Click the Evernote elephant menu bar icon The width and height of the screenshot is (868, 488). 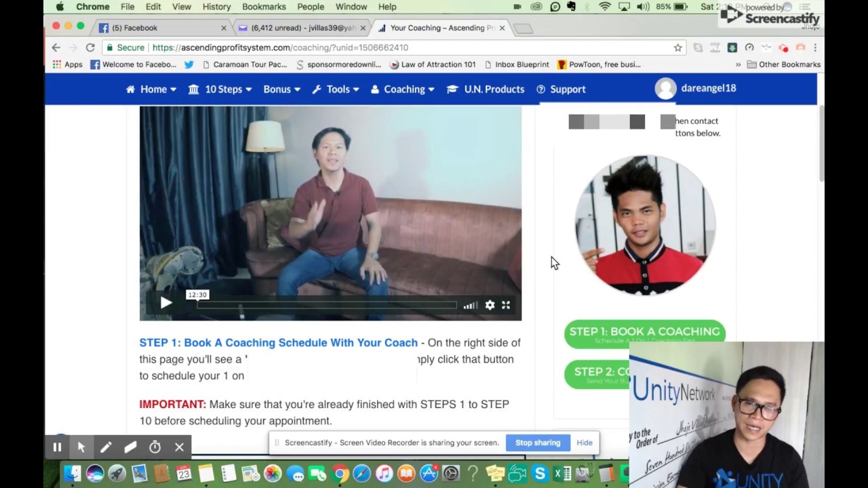coord(571,7)
